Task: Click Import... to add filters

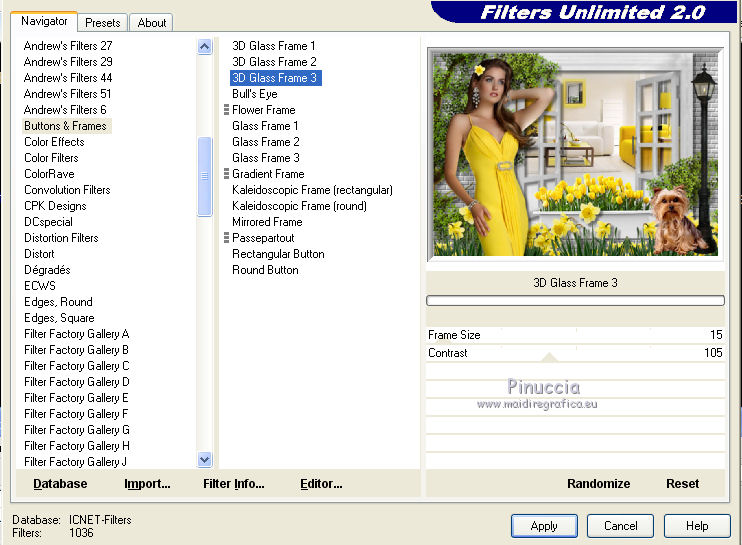Action: tap(147, 483)
